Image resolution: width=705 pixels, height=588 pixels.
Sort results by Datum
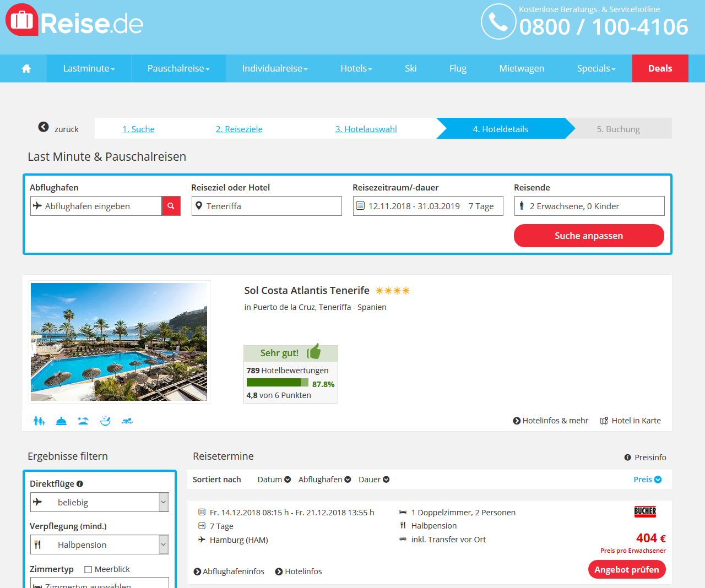click(x=274, y=480)
